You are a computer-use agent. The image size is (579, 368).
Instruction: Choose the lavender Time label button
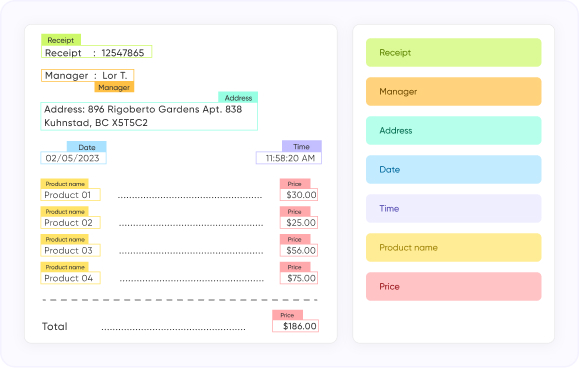coord(453,209)
